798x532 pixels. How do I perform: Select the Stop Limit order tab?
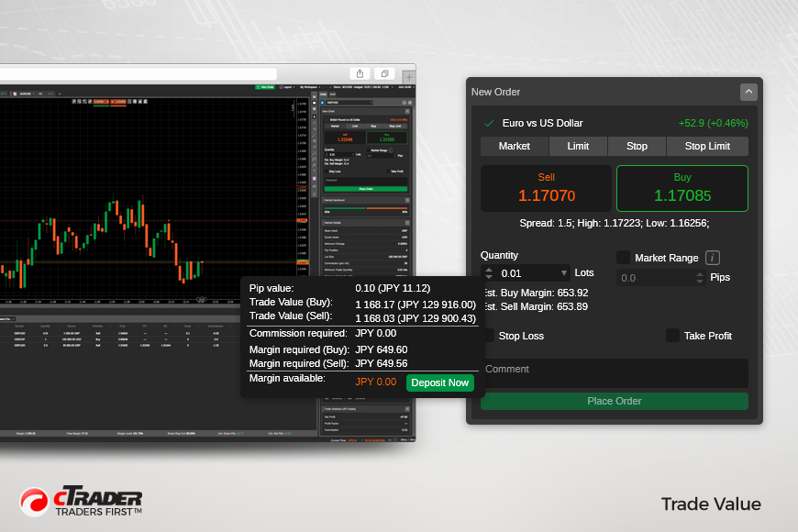pos(707,146)
